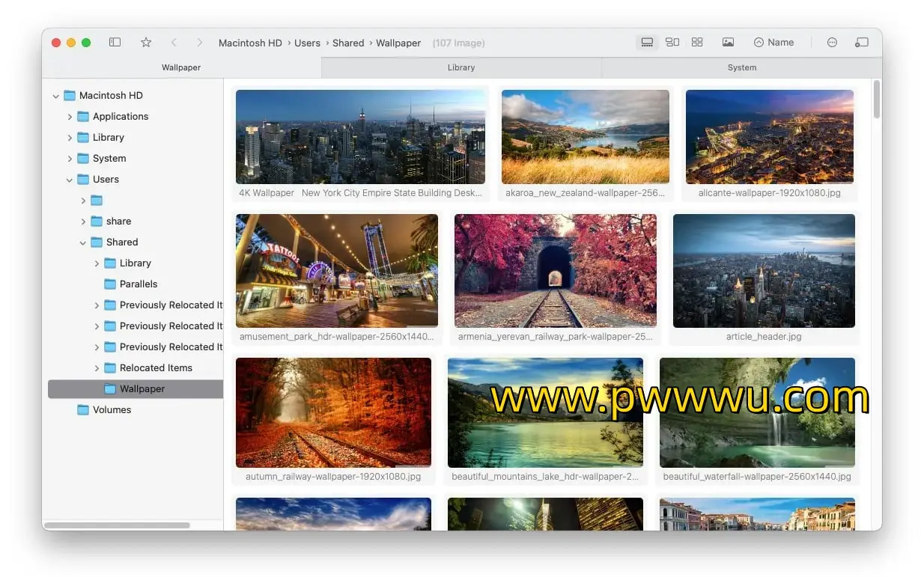924x586 pixels.
Task: Click the horizontal scrollbar under the sidebar
Action: coord(117,525)
